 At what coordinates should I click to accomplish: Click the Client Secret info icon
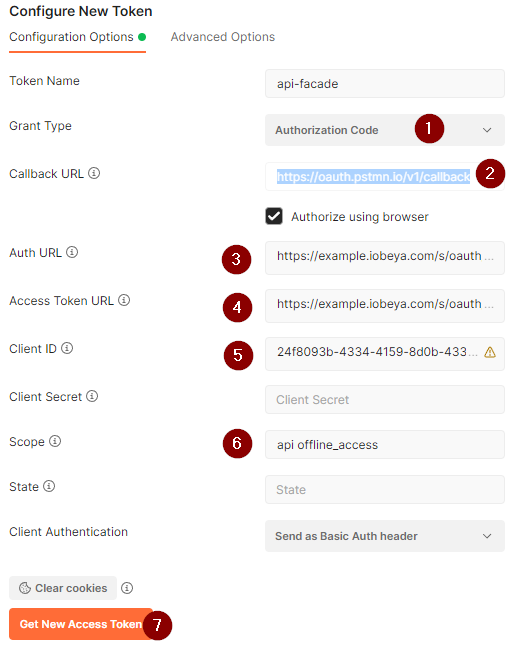[x=92, y=396]
